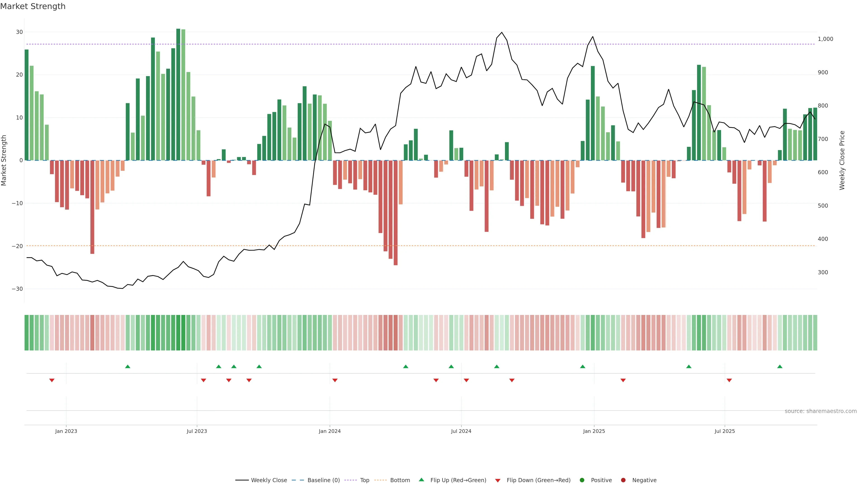This screenshot has width=868, height=488.
Task: Click the Jul 2025 x-axis label
Action: tap(724, 431)
